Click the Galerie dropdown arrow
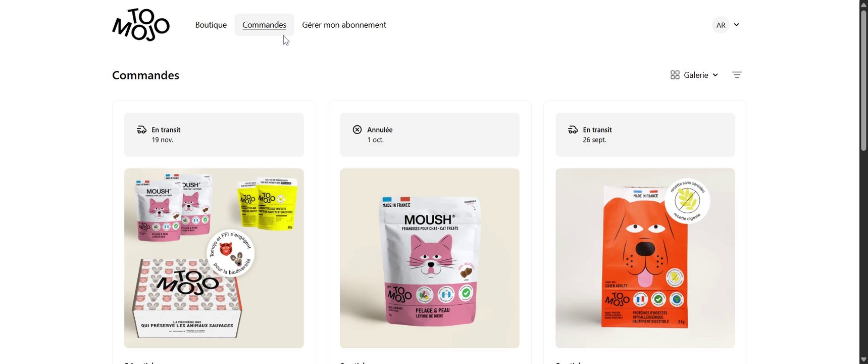 coord(715,75)
